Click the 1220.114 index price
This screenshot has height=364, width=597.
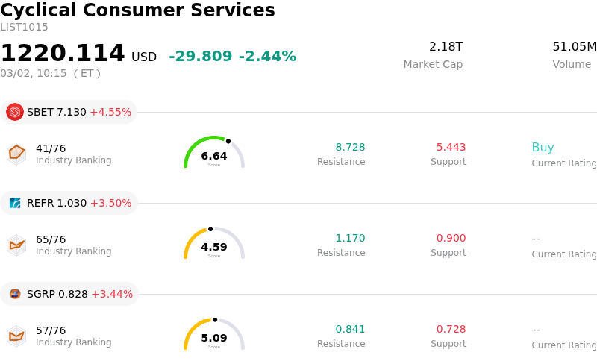pos(63,54)
